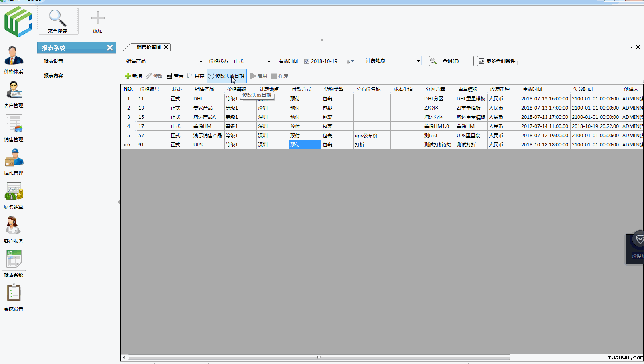Open 价格体系 in the sidebar
The image size is (644, 364).
click(14, 56)
